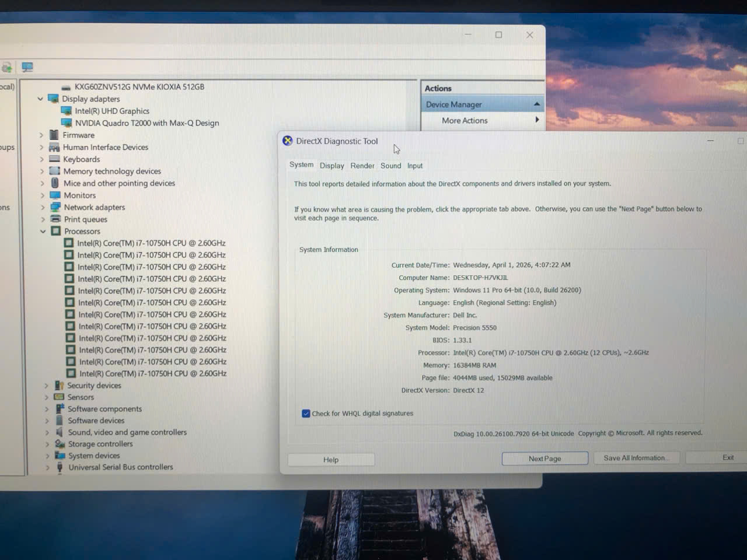Screen dimensions: 747x560
Task: Collapse the Processors tree node
Action: click(x=43, y=232)
